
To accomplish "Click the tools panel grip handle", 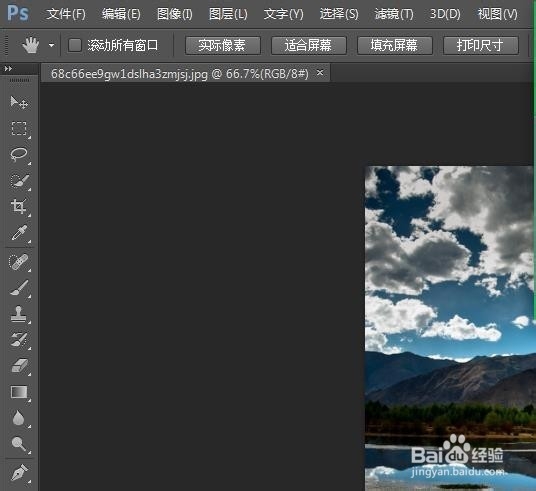I will click(x=19, y=80).
